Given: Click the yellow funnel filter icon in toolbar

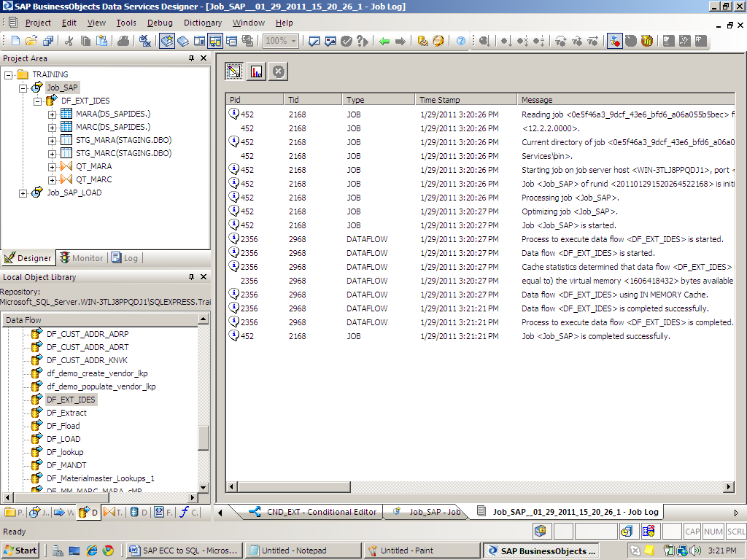Looking at the screenshot, I should tap(646, 41).
